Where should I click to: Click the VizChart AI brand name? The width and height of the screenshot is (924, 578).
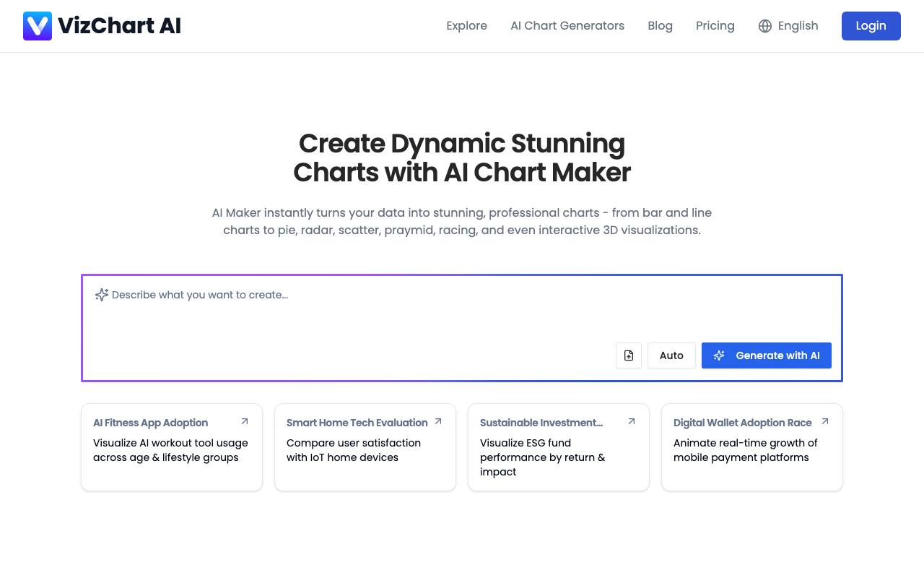point(119,26)
